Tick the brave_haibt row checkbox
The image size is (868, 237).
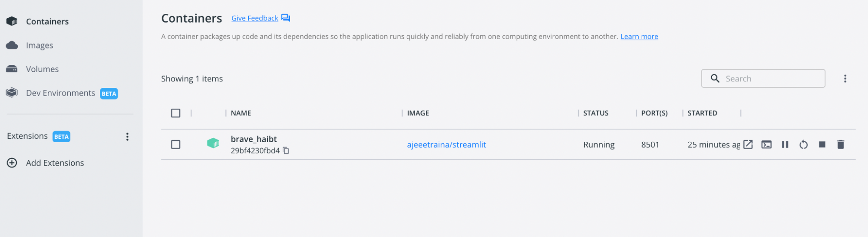(176, 144)
